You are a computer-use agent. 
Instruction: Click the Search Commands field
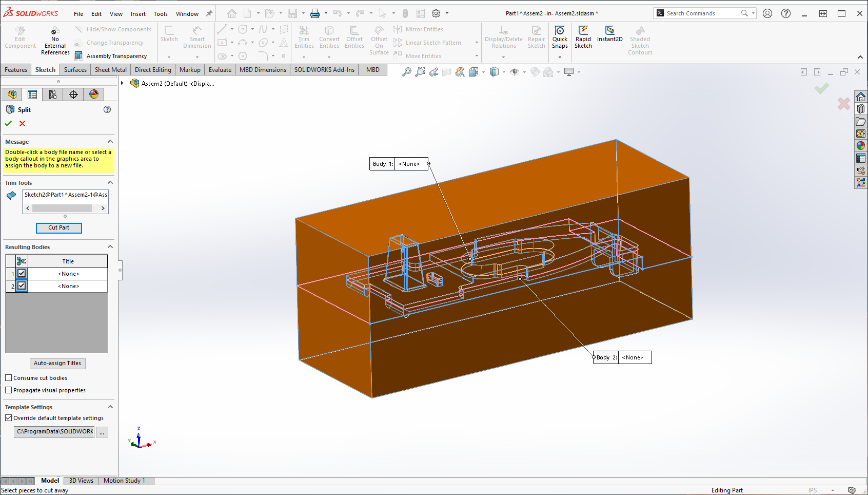(701, 13)
